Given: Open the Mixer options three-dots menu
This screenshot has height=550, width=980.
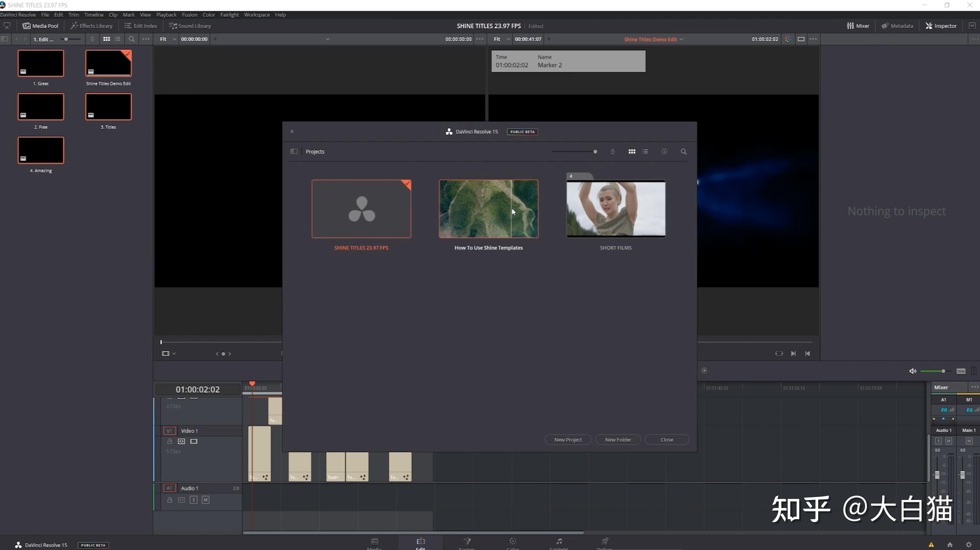Looking at the screenshot, I should click(x=975, y=387).
